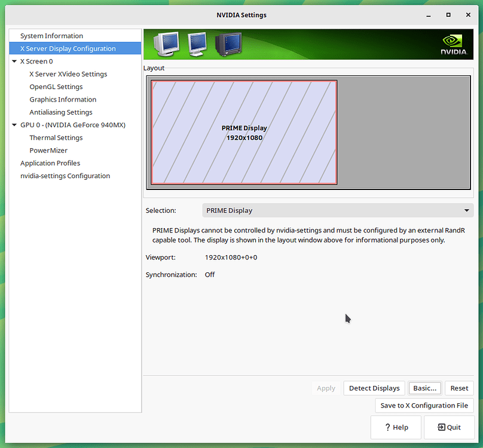483x448 pixels.
Task: Open nvidia-settings Configuration page
Action: click(x=65, y=176)
